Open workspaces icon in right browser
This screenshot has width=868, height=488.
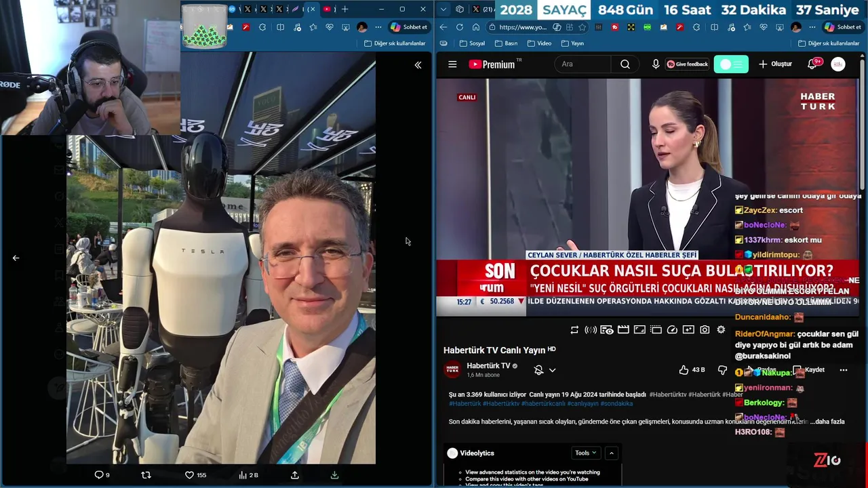(x=460, y=9)
